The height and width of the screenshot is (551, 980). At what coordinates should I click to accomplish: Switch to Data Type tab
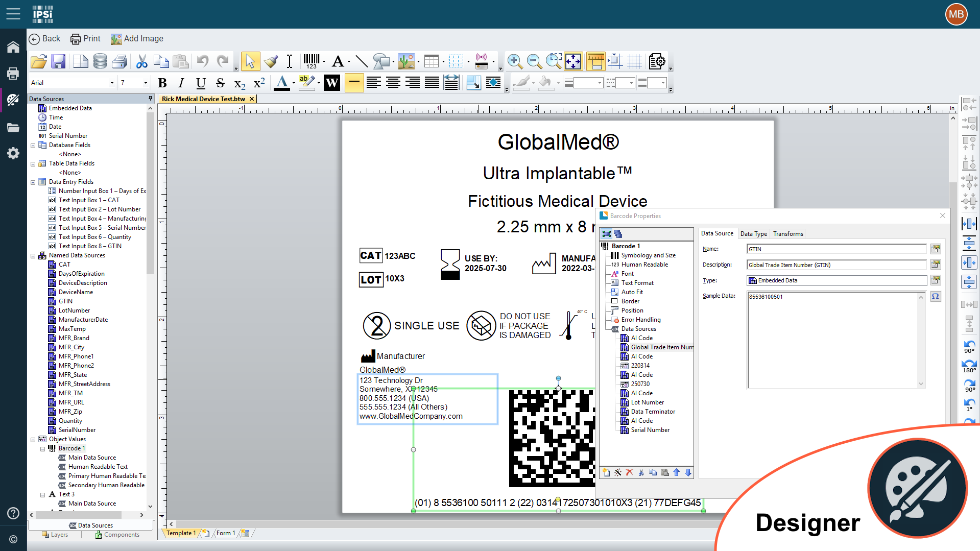pos(753,234)
